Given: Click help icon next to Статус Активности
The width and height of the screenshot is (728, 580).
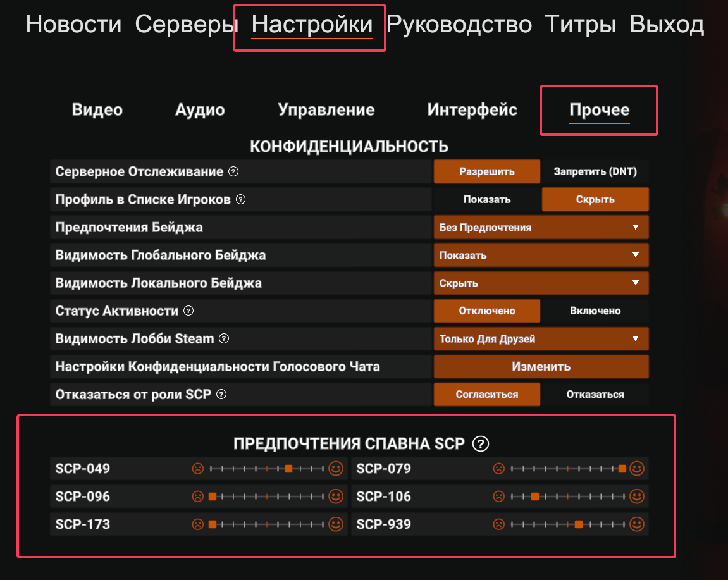Looking at the screenshot, I should point(188,311).
